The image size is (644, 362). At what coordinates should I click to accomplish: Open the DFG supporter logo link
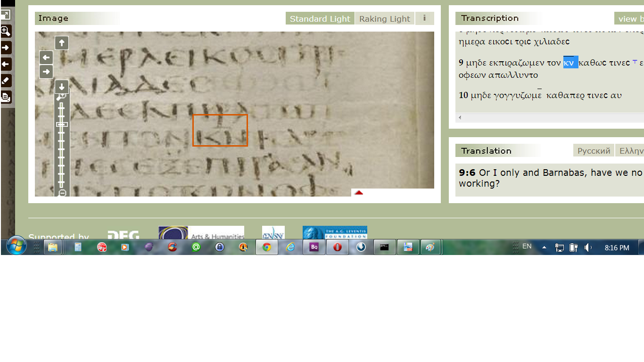[123, 235]
